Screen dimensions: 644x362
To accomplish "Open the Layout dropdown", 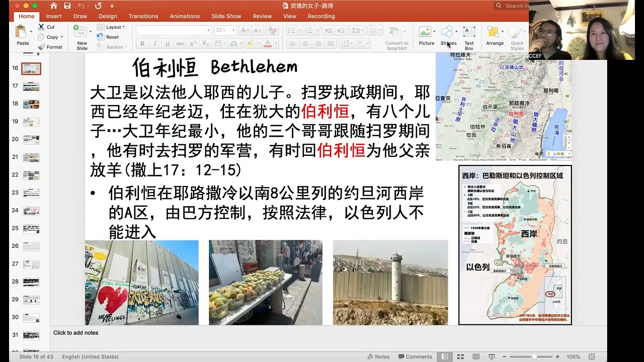I will click(x=111, y=27).
